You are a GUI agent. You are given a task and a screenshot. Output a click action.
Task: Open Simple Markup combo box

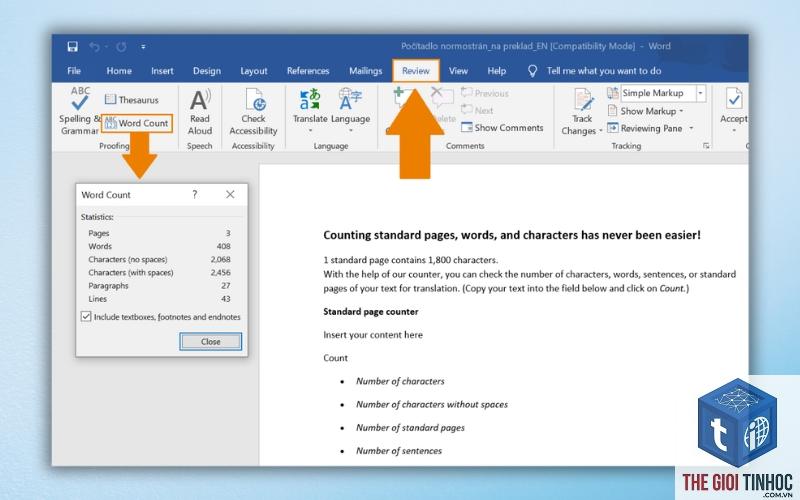663,93
